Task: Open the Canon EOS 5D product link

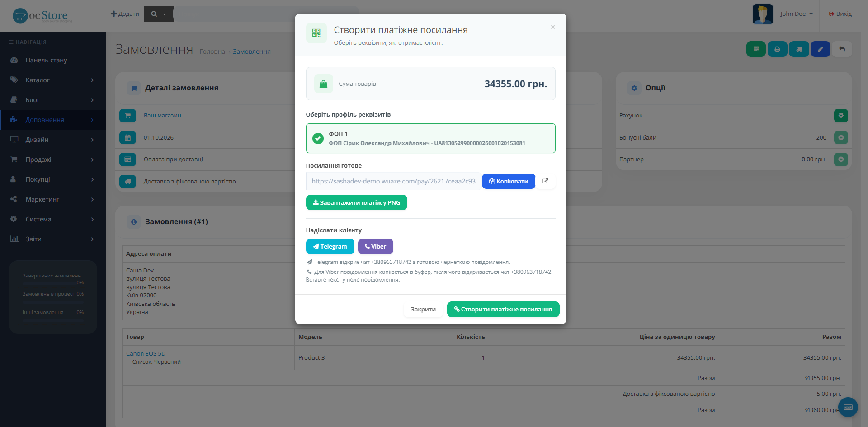Action: click(x=146, y=354)
